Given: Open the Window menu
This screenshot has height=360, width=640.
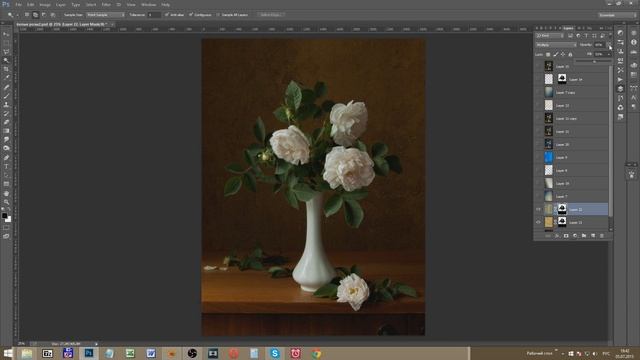Looking at the screenshot, I should click(149, 4).
